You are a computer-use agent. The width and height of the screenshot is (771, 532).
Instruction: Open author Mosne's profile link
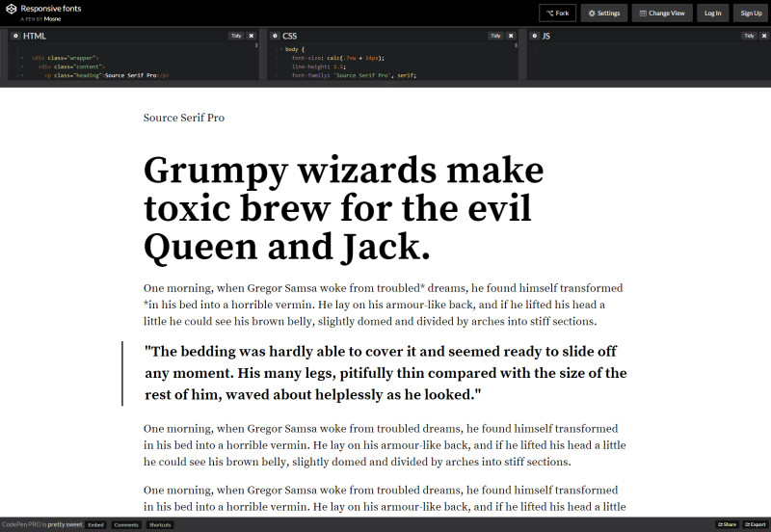click(x=52, y=18)
